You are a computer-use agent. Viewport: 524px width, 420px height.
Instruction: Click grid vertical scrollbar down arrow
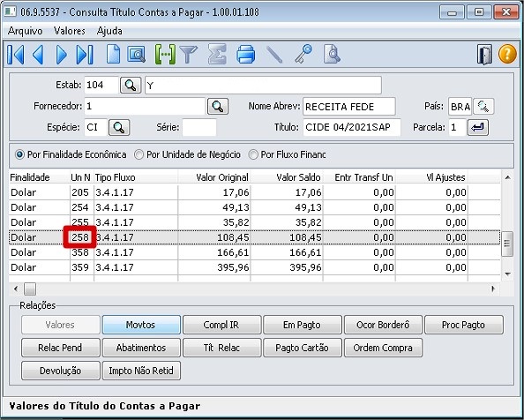tap(507, 274)
